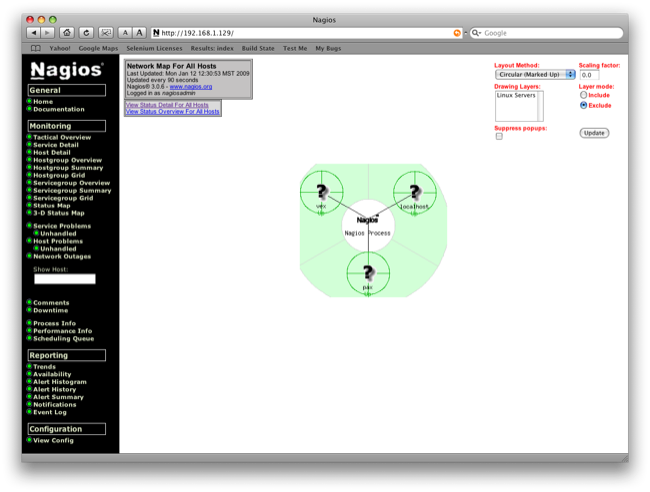Open Servicegroup Summary in sidebar

click(x=73, y=191)
